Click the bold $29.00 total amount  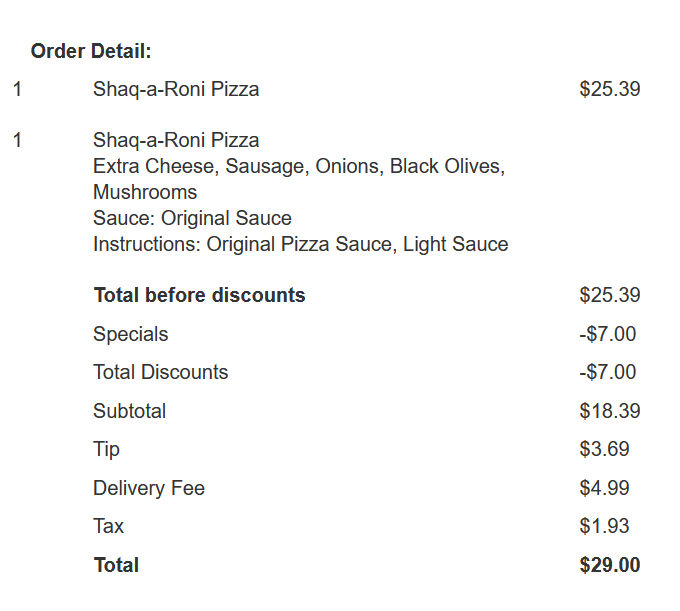pos(609,565)
